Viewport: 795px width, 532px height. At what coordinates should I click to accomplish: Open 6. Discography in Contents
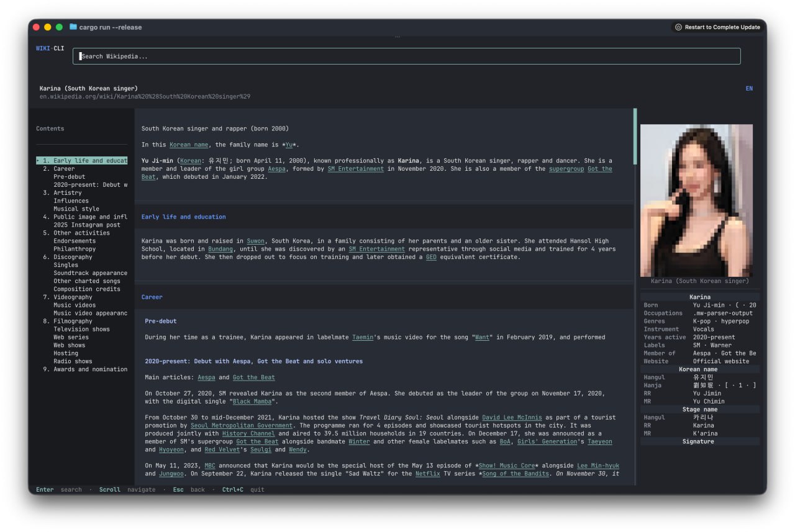click(x=68, y=257)
